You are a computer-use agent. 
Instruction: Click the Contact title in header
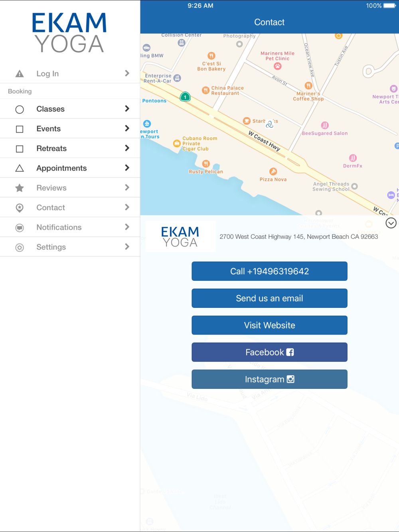coord(269,22)
